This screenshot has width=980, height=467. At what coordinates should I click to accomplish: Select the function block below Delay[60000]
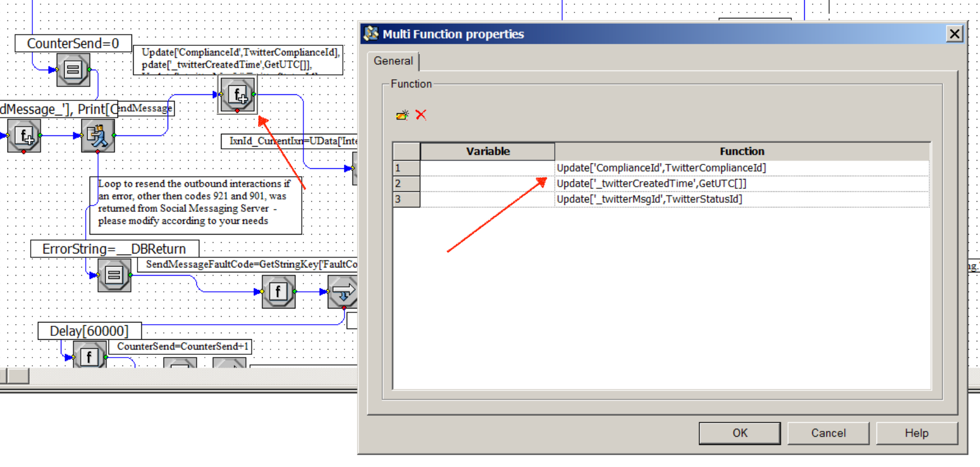[89, 356]
